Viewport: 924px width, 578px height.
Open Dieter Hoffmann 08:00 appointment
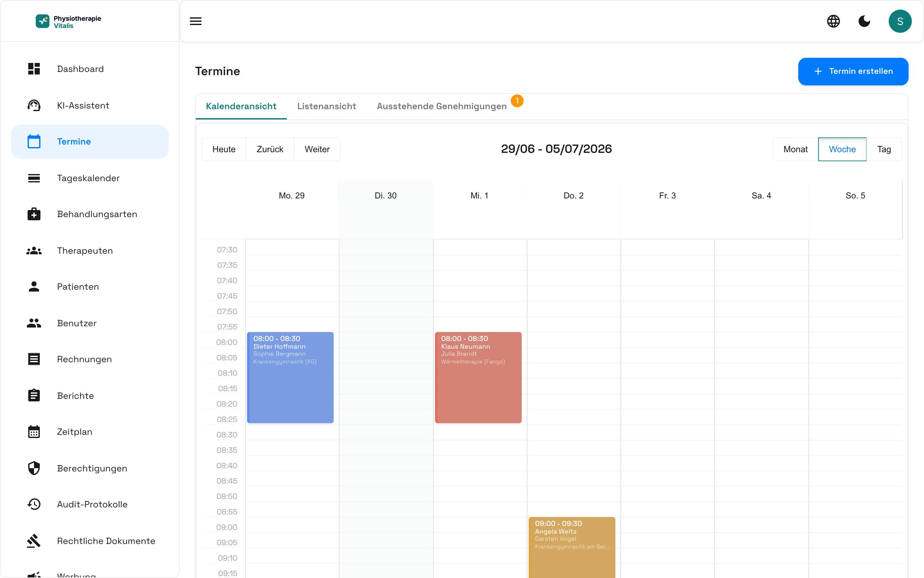point(290,377)
